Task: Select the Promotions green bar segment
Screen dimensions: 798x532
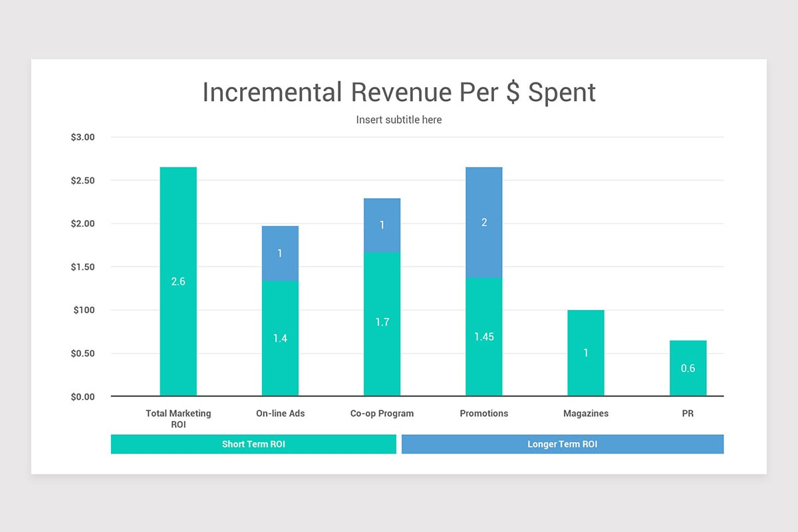Action: [484, 337]
